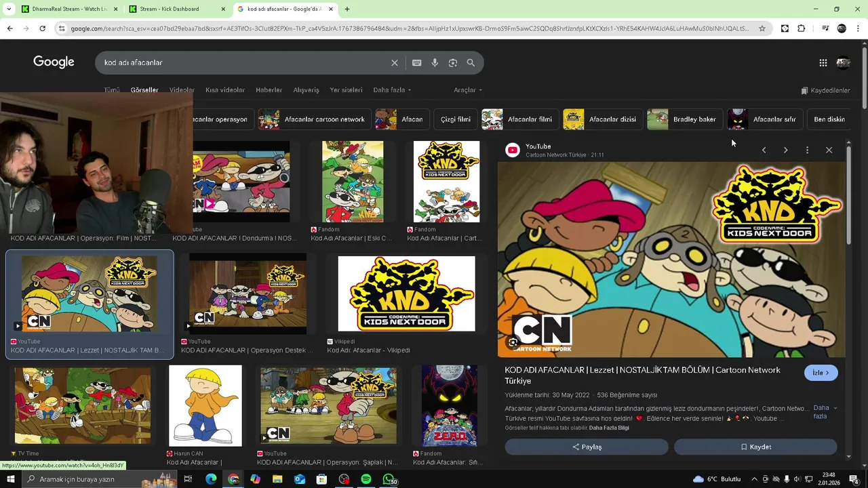Select the Afacanlar dizisi filter chip
868x488 pixels.
pos(601,119)
